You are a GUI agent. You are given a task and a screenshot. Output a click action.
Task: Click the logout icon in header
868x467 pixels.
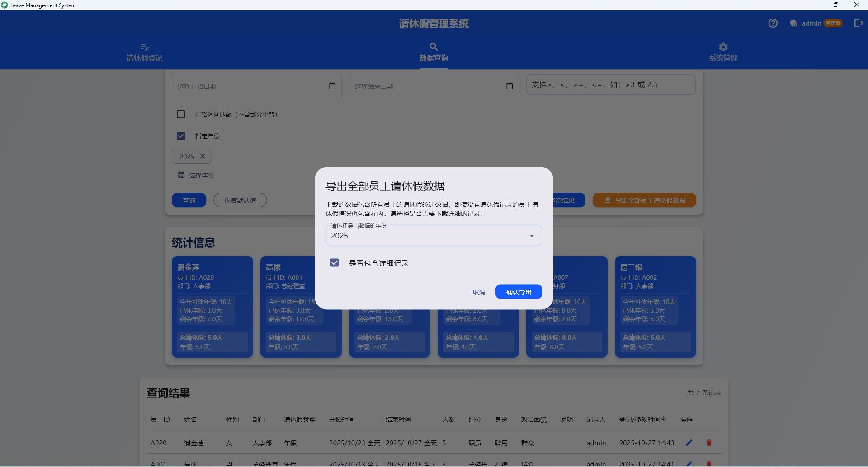coord(859,23)
